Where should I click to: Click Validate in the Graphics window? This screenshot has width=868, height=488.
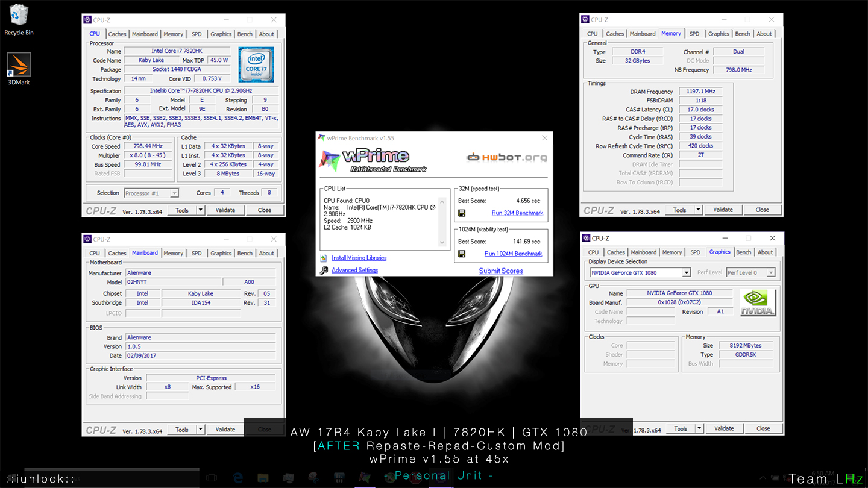click(725, 428)
